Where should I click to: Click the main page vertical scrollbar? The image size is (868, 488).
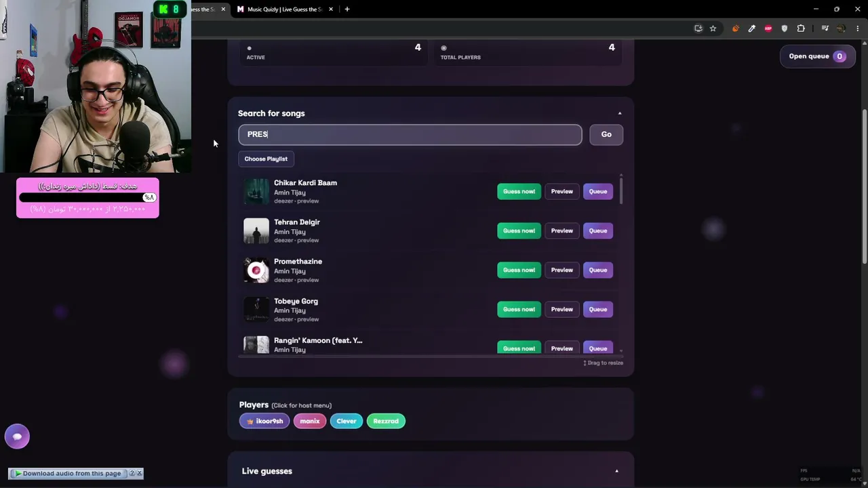coord(864,186)
